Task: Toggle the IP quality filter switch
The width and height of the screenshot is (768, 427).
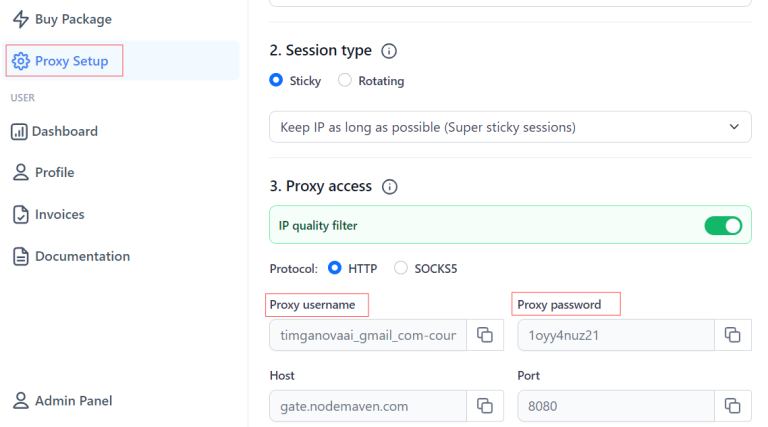Action: click(x=723, y=226)
